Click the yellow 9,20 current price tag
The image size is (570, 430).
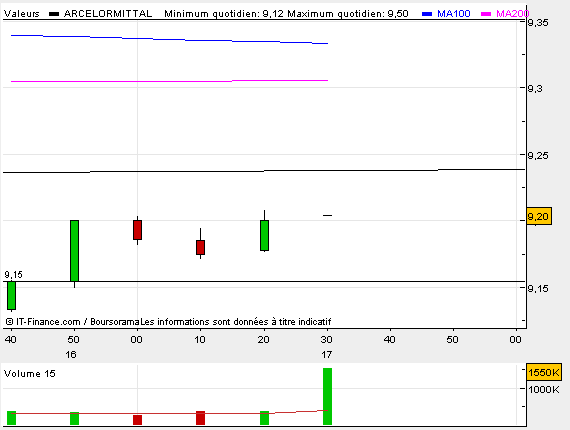539,217
